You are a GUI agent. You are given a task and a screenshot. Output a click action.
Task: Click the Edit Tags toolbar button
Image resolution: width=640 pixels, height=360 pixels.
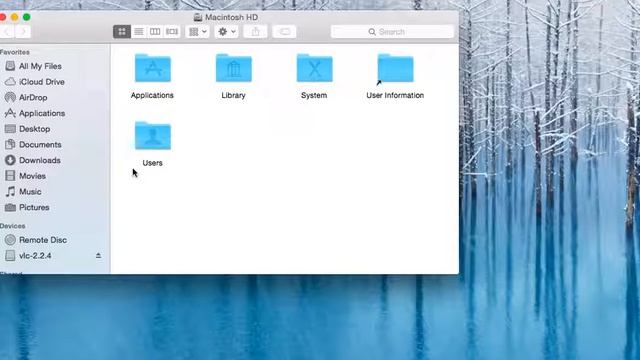284,32
